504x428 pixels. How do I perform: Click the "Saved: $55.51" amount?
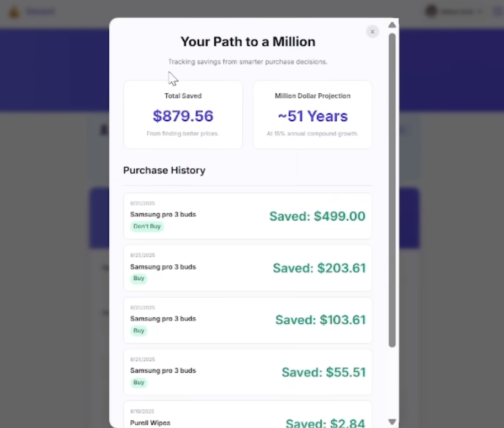(323, 372)
